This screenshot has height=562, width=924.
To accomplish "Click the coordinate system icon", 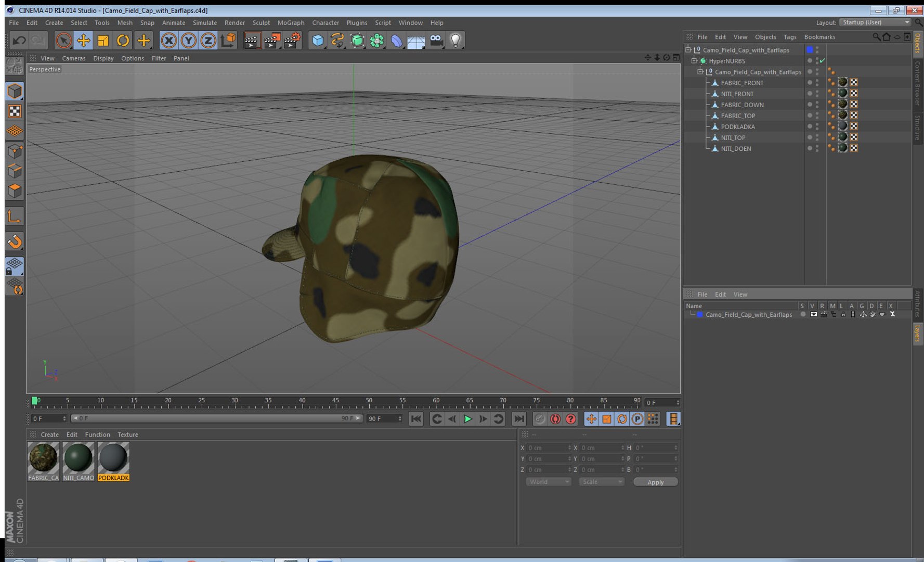I will [228, 40].
